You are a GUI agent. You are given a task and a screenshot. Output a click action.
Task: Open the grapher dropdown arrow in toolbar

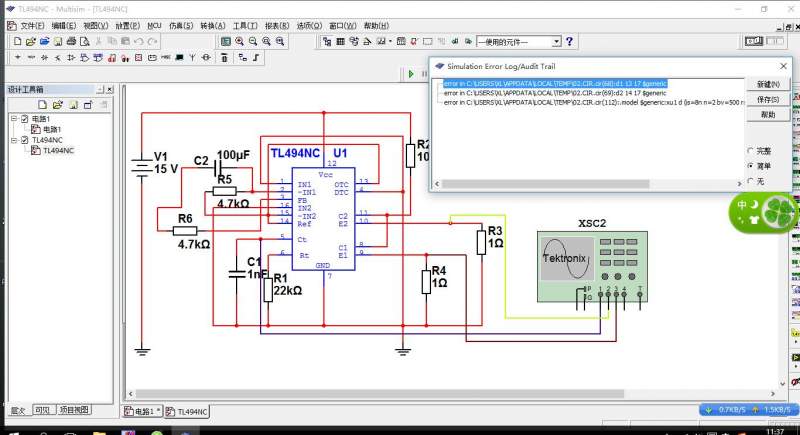click(x=390, y=42)
